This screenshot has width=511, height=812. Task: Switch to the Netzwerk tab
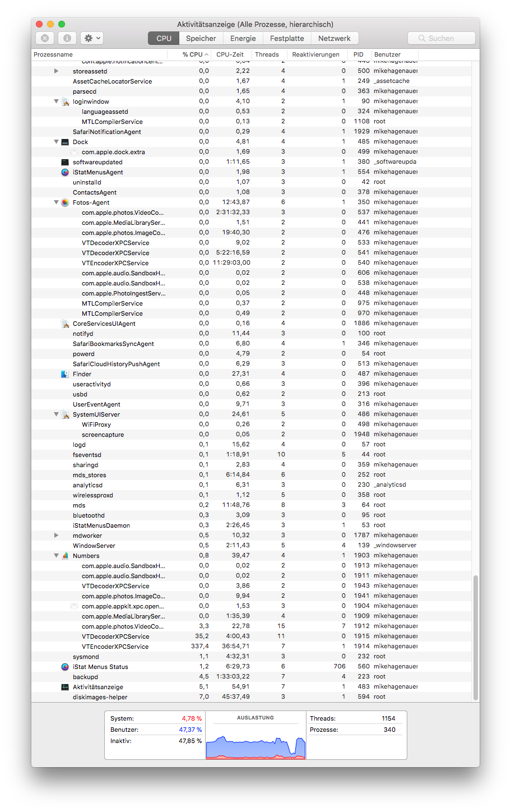pyautogui.click(x=335, y=38)
